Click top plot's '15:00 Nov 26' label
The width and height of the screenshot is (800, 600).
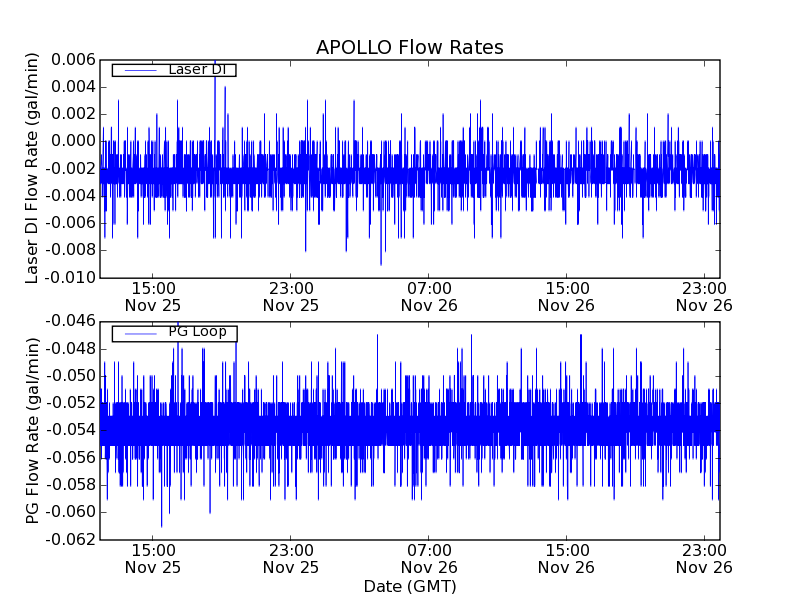pos(566,297)
